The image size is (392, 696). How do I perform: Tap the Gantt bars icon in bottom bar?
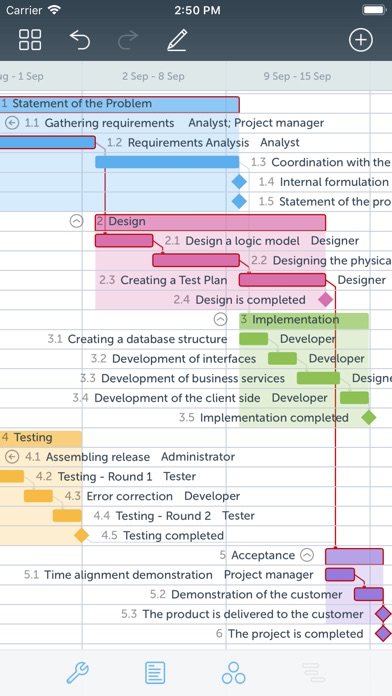point(313,673)
